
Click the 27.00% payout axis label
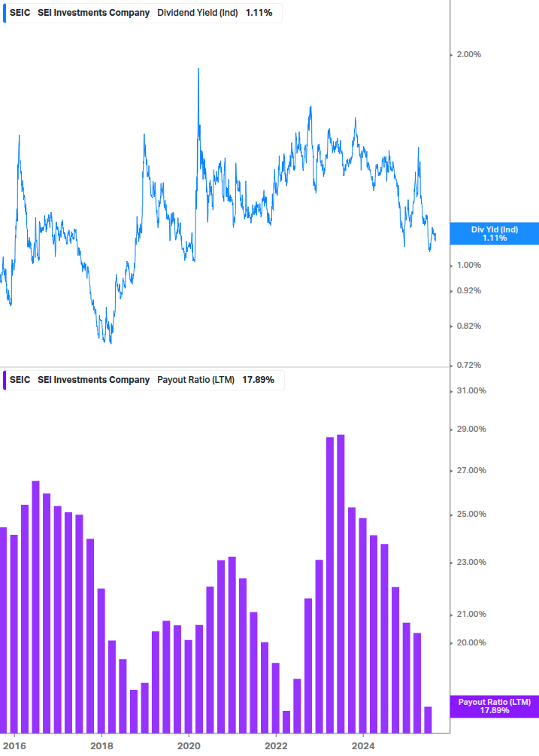coord(471,471)
